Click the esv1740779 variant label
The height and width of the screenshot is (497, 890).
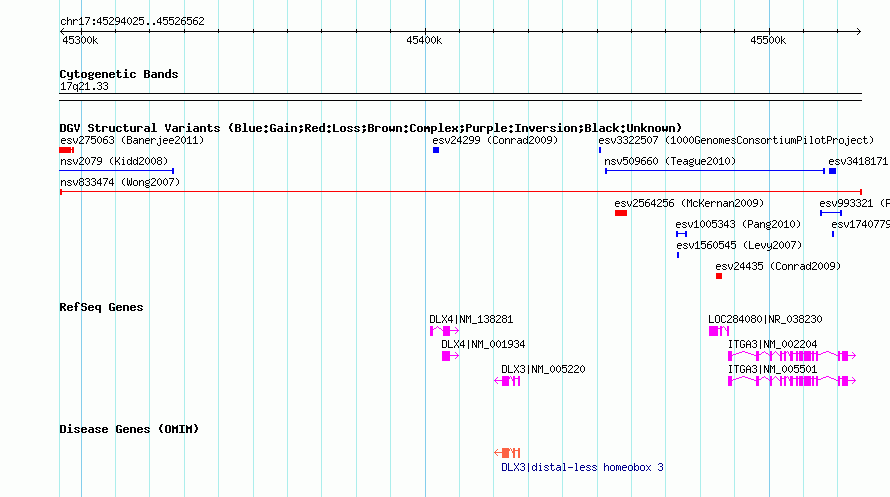pyautogui.click(x=860, y=224)
